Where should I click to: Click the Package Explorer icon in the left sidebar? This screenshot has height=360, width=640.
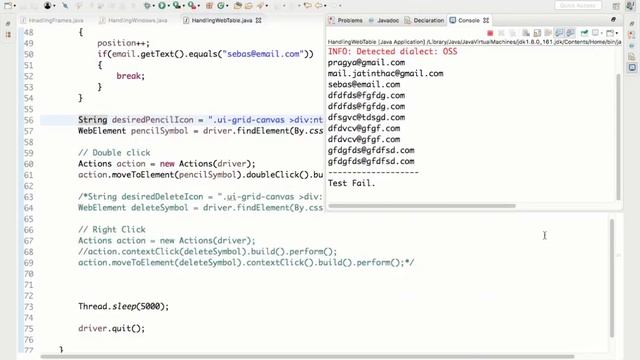click(8, 35)
